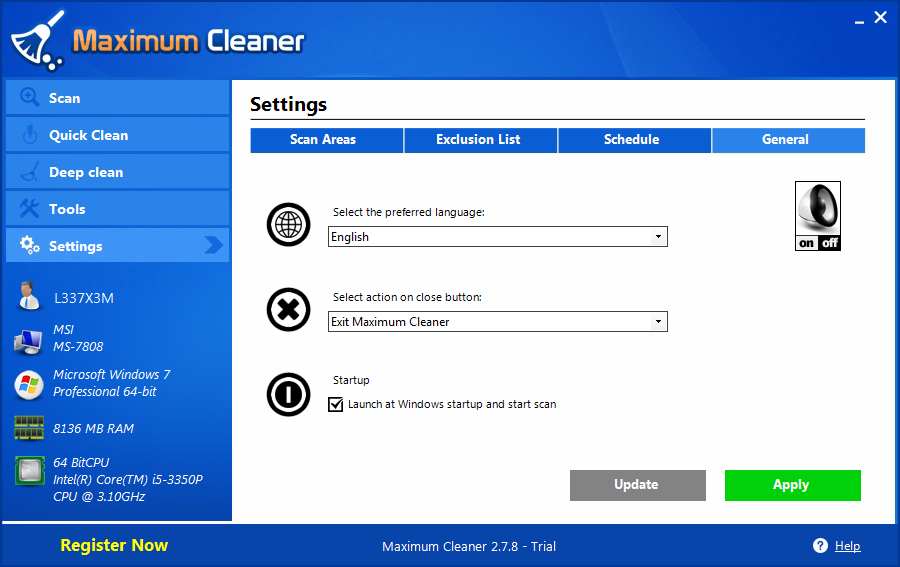The width and height of the screenshot is (900, 567).
Task: Click the Settings page heading
Action: (x=289, y=104)
